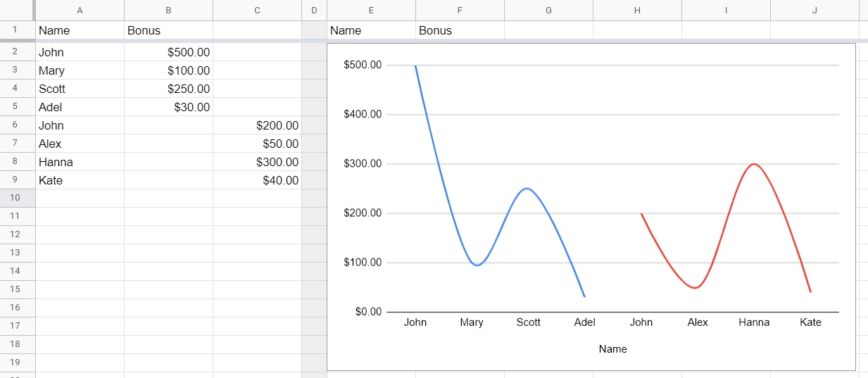Click cell F1 containing Bonus
The height and width of the screenshot is (378, 868).
coord(460,30)
